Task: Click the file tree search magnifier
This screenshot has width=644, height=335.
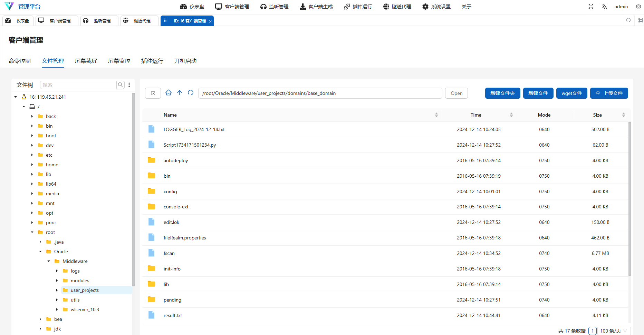Action: (121, 85)
